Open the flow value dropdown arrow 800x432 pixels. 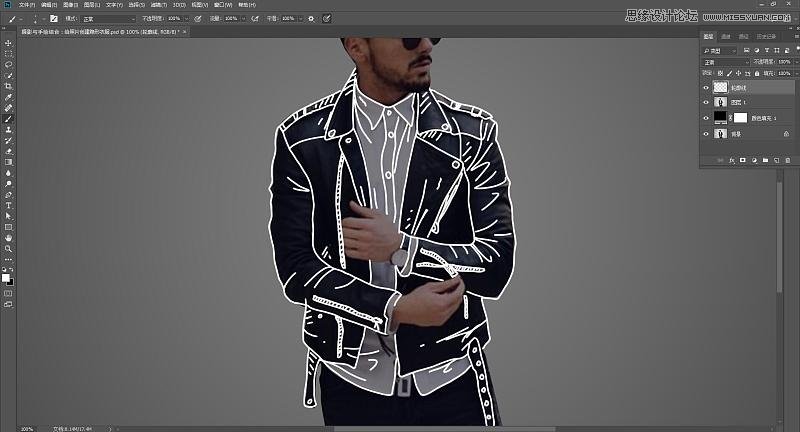click(x=243, y=18)
